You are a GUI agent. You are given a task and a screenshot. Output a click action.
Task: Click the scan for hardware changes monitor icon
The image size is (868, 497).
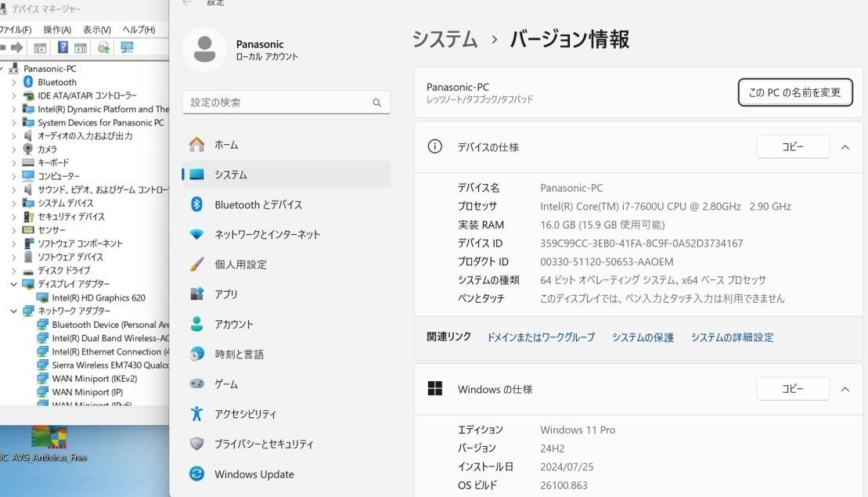tap(127, 48)
